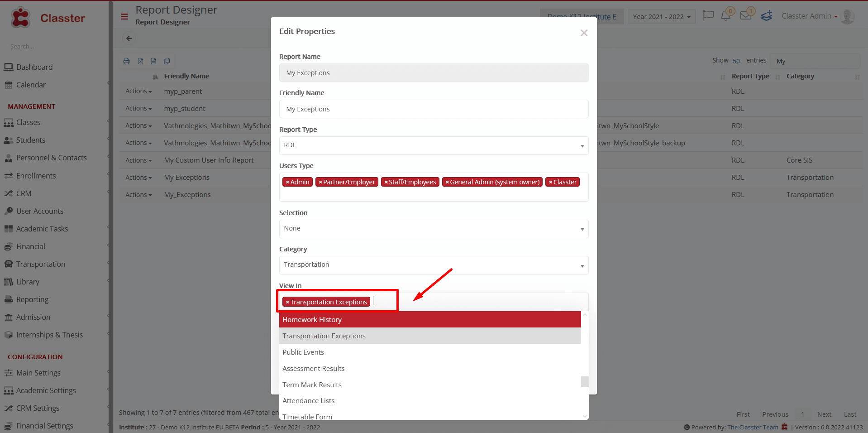Remove the Staff/Employees tag
Image resolution: width=868 pixels, height=433 pixels.
pyautogui.click(x=386, y=182)
